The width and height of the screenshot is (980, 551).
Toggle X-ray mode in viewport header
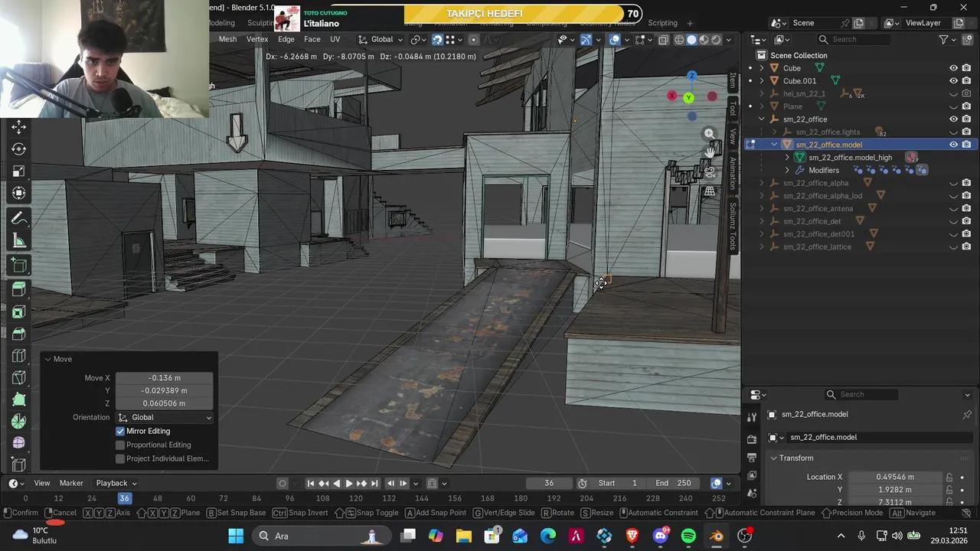point(663,40)
